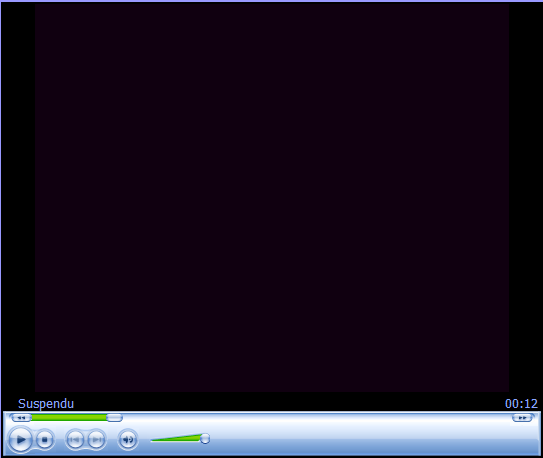Image resolution: width=543 pixels, height=458 pixels.
Task: Click the 'Suspendu' status text
Action: [x=46, y=404]
